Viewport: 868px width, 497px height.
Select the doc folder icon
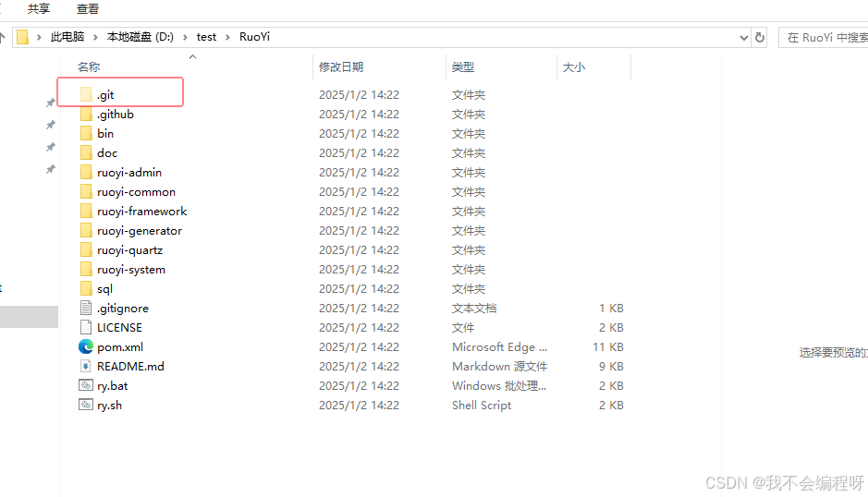pos(86,152)
